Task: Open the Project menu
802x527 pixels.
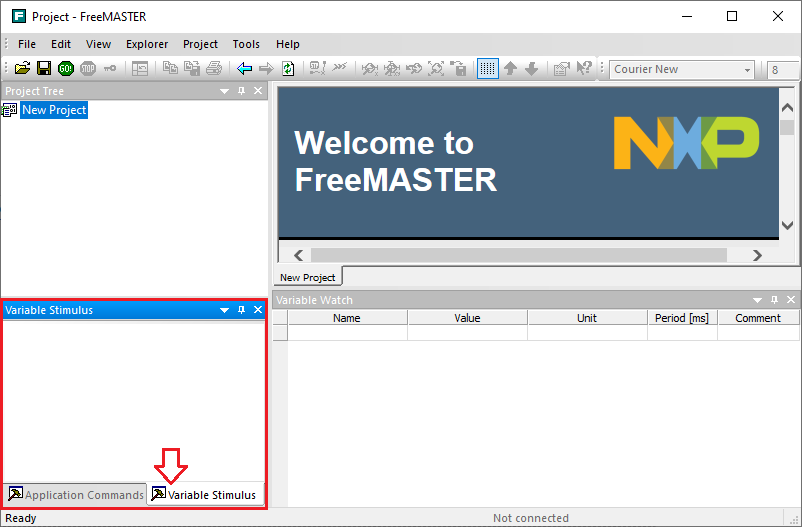Action: [200, 44]
